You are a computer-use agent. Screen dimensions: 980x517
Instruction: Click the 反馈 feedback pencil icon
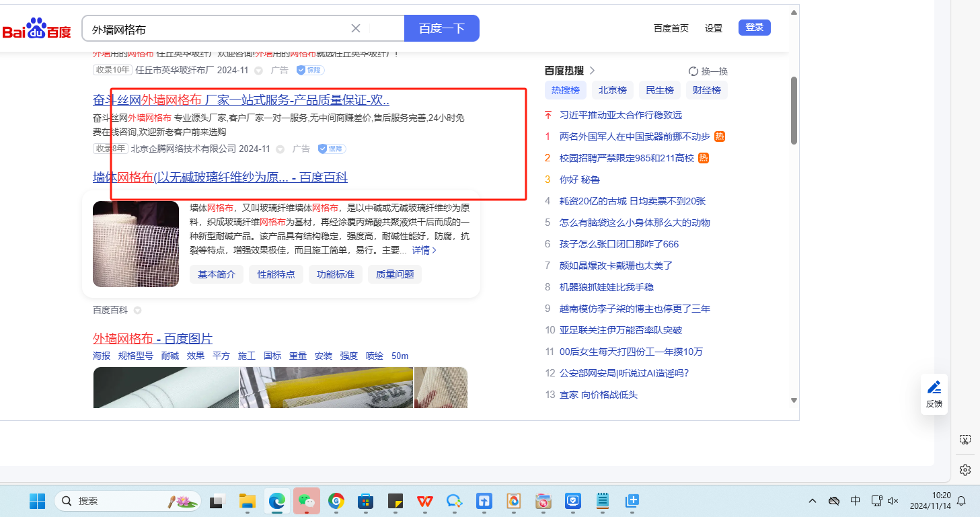934,388
